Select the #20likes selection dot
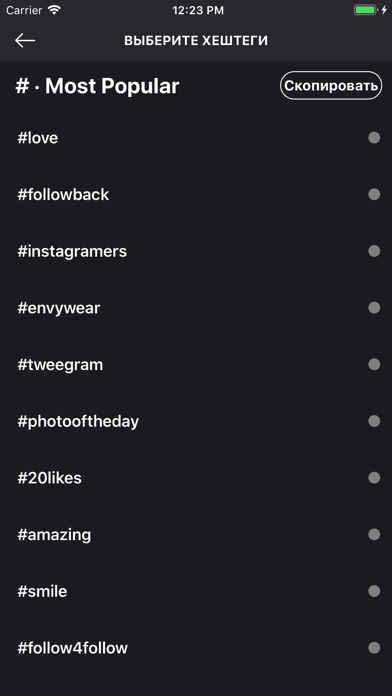Viewport: 392px width, 696px height. click(374, 478)
